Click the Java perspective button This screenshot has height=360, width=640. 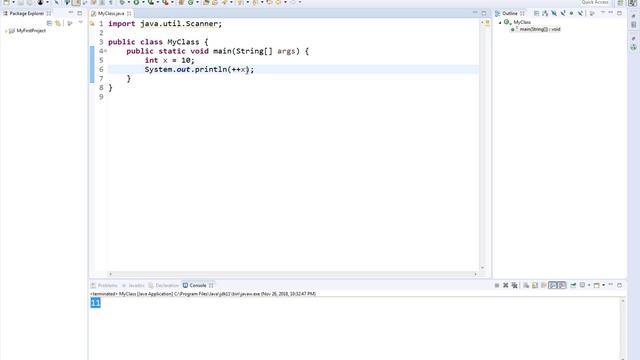[632, 3]
